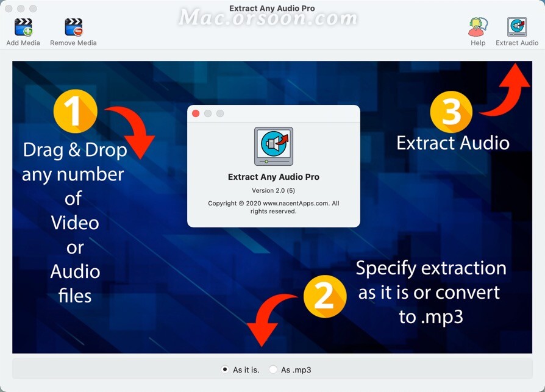Click the main window's close button
The image size is (545, 392).
click(9, 9)
